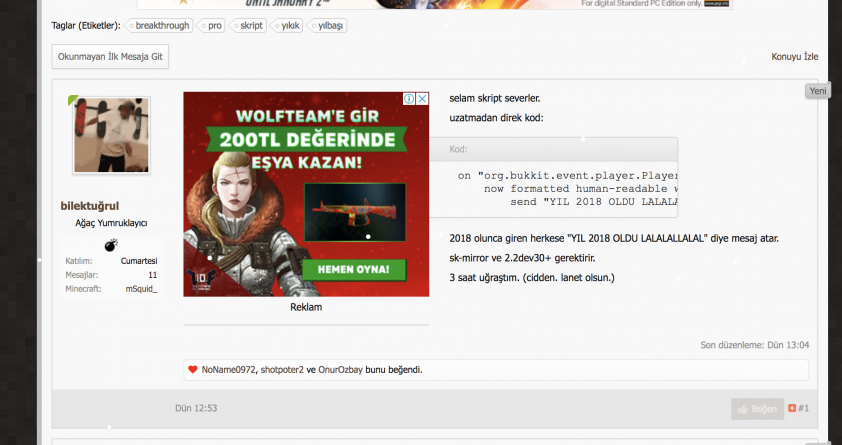Click the ad info icon
Viewport: 842px width, 445px height.
[409, 99]
